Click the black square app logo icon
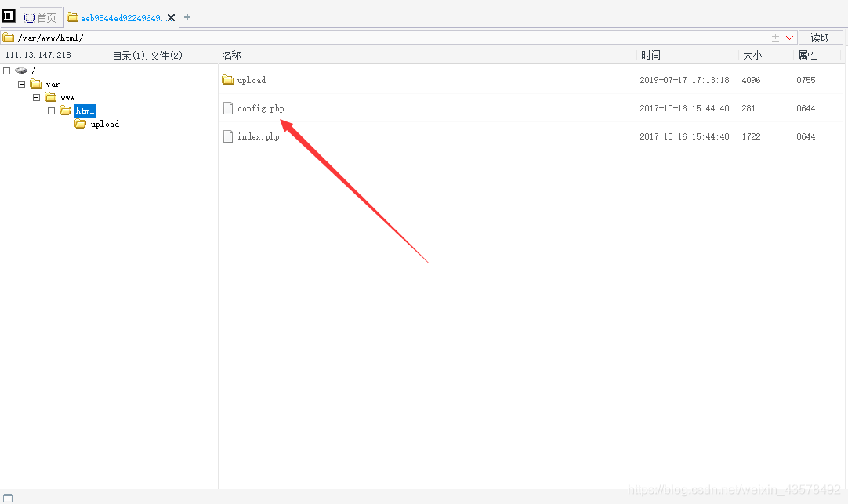 click(9, 16)
